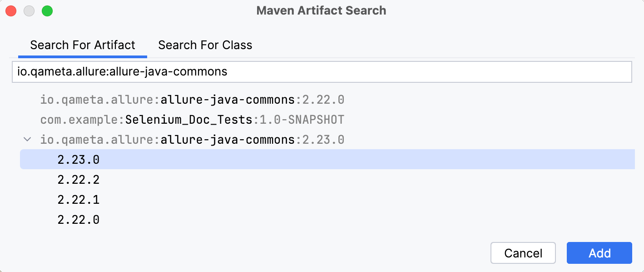Click inside the Maven artifact search field
This screenshot has width=644, height=272.
[321, 71]
